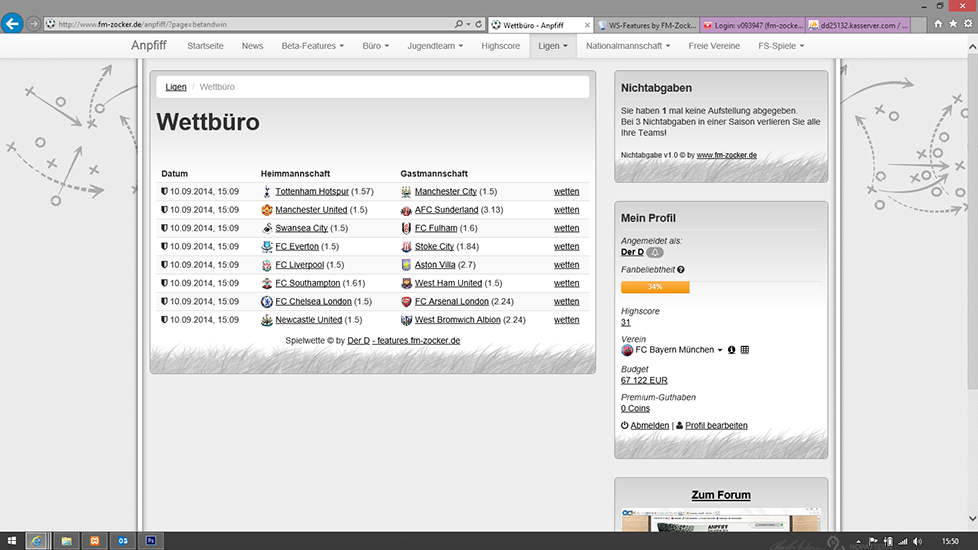Select the Highscore menu item
The width and height of the screenshot is (978, 550).
(x=500, y=46)
